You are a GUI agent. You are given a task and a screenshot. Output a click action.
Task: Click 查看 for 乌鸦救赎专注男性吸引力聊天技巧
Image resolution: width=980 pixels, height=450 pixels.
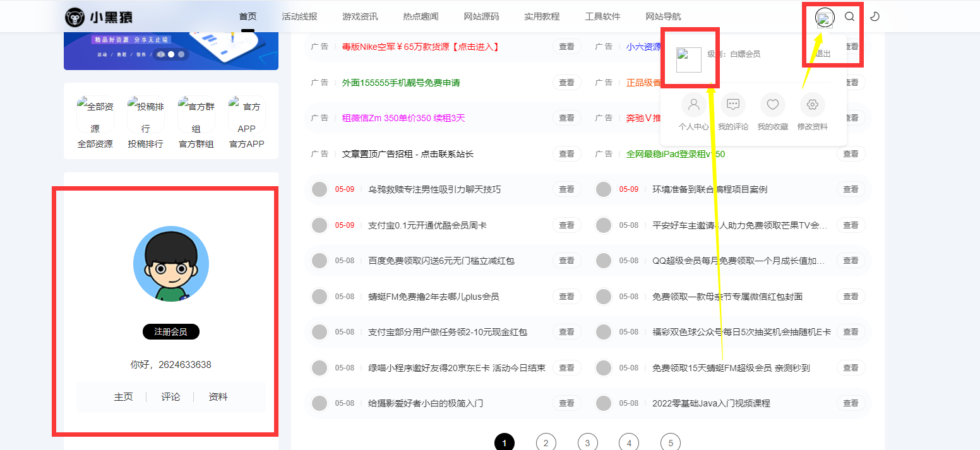coord(567,189)
